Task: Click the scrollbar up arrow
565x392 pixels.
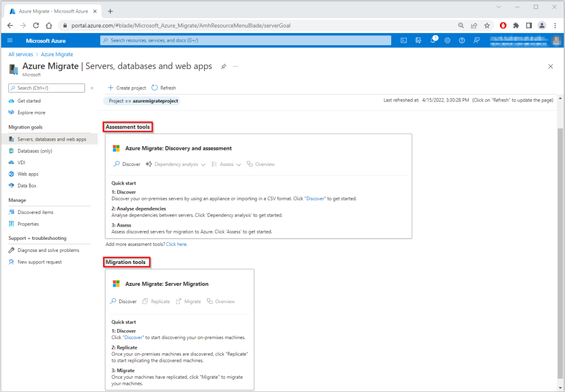Action: point(561,98)
